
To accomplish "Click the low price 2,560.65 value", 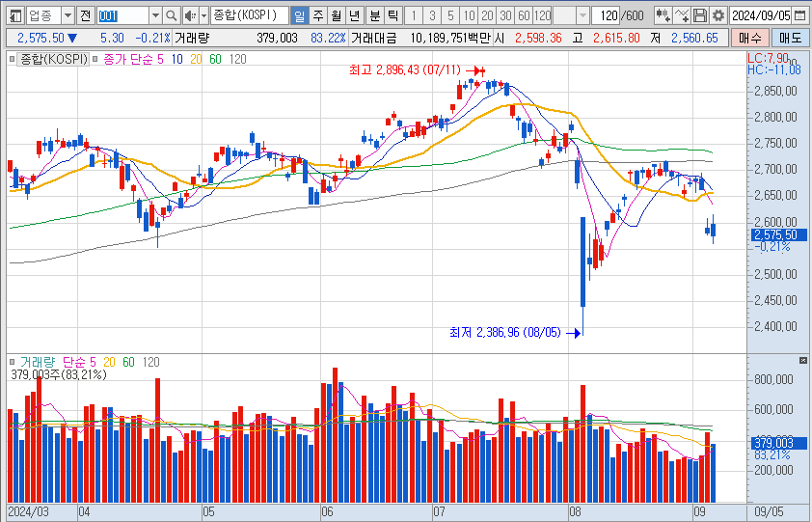I will 694,38.
